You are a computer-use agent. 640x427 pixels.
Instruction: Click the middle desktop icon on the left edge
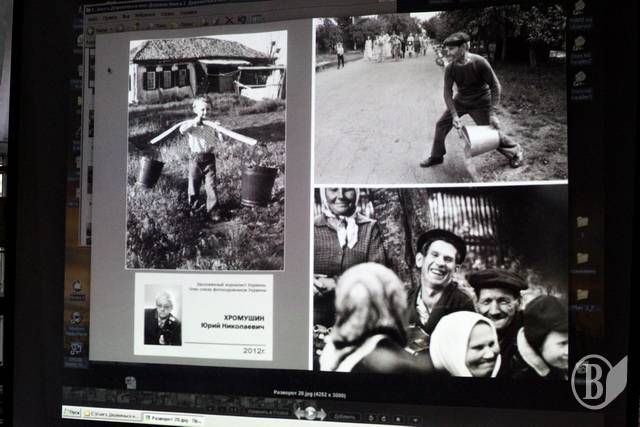pos(76,319)
